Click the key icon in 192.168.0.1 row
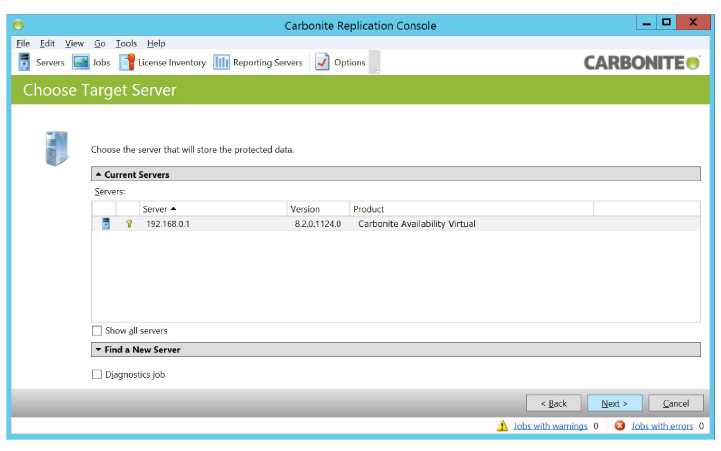Viewport: 721px width, 451px height. point(129,224)
